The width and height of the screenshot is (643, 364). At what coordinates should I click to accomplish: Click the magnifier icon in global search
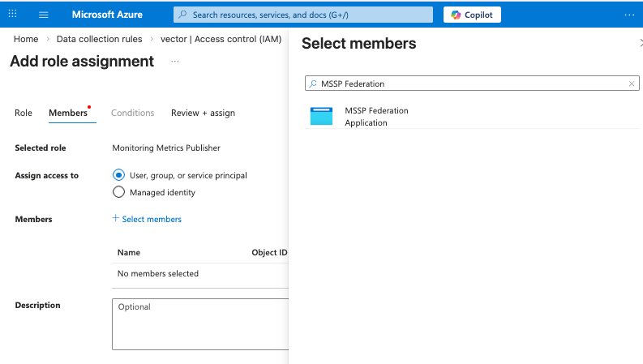click(183, 15)
